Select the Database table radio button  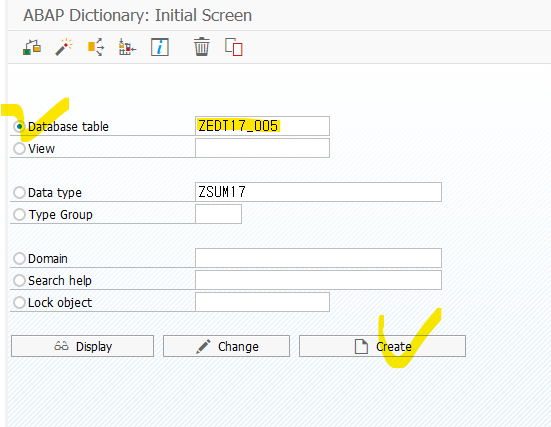[x=19, y=126]
